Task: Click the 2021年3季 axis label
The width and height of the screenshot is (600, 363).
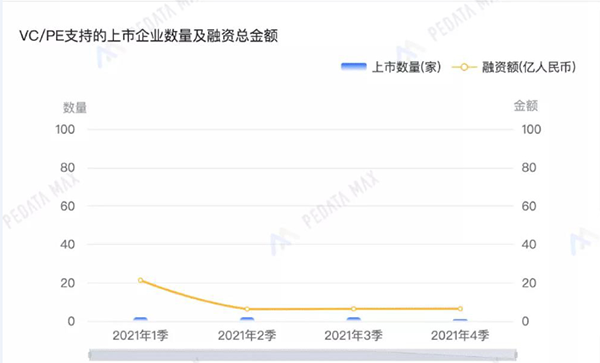Action: click(354, 335)
